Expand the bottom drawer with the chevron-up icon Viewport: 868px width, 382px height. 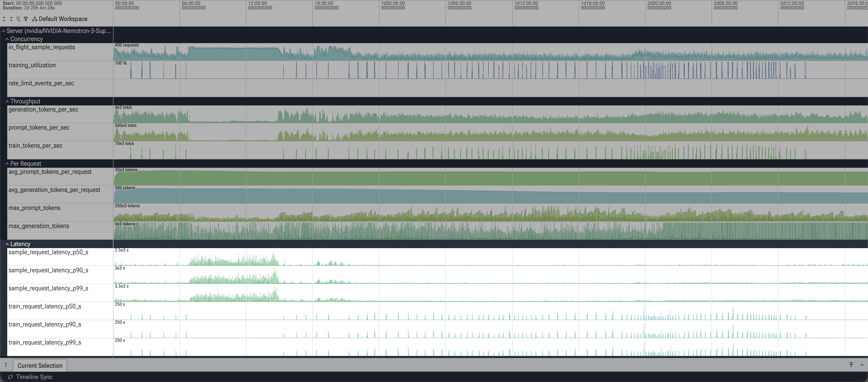click(862, 365)
